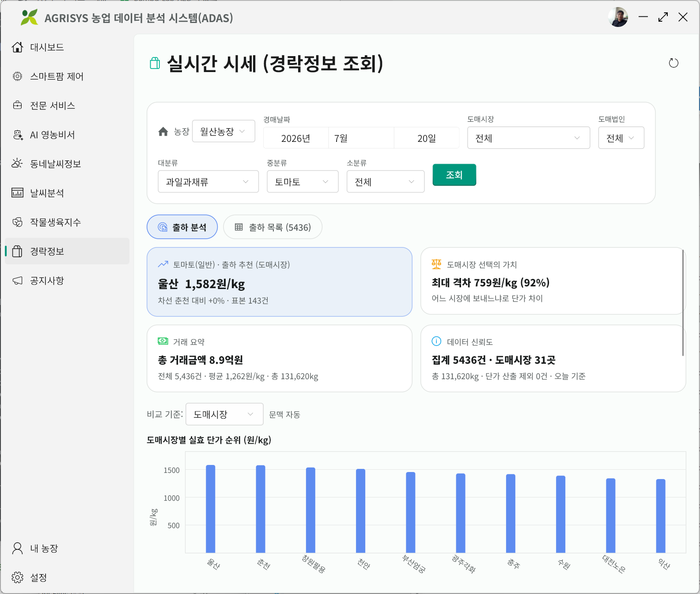This screenshot has height=594, width=700.
Task: Click the 내 농장 person icon
Action: pyautogui.click(x=17, y=548)
